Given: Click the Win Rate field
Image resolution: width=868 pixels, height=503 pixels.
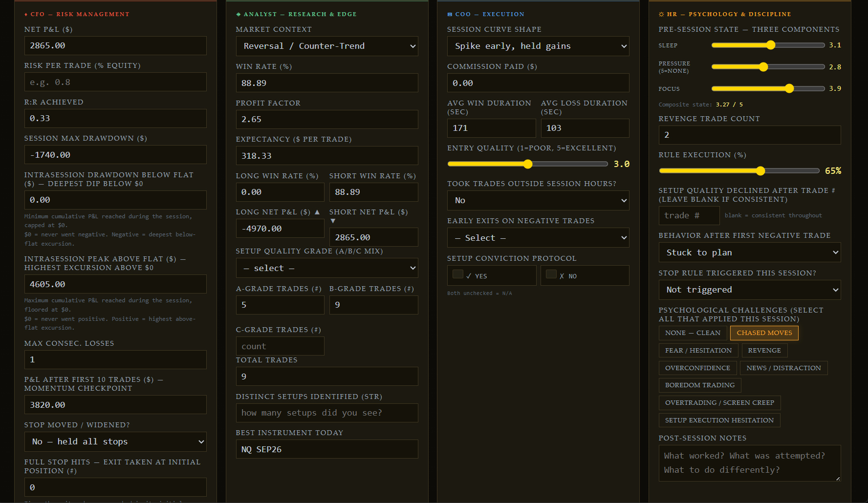Looking at the screenshot, I should point(326,83).
